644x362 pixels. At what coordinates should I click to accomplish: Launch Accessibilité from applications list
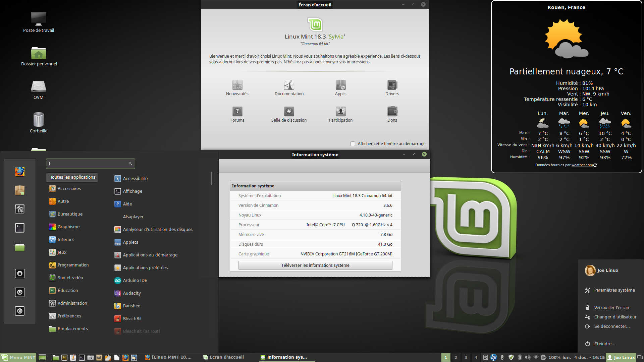coord(131,179)
